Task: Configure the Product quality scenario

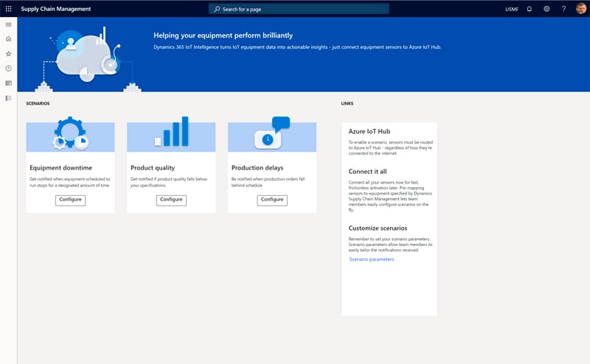Action: 171,200
